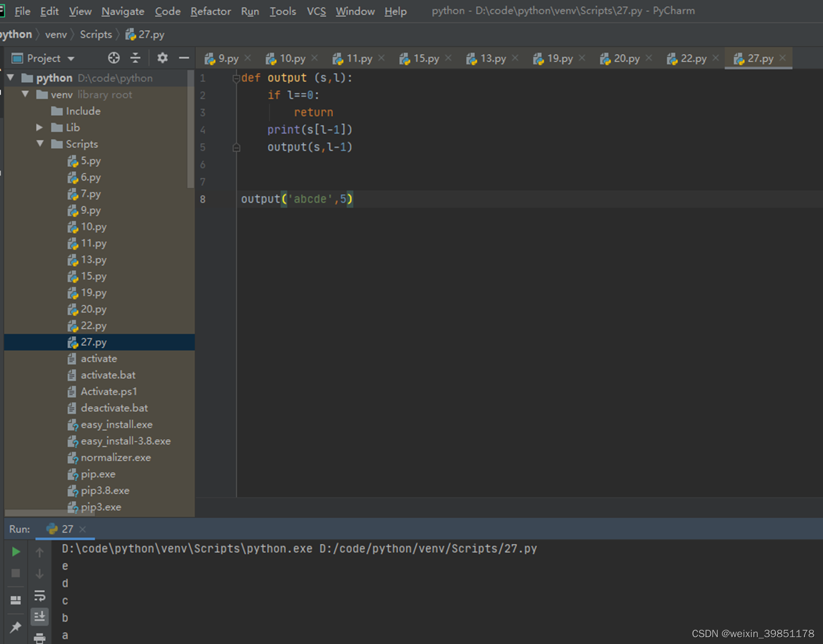
Task: Click the venv breadcrumb
Action: coord(56,34)
